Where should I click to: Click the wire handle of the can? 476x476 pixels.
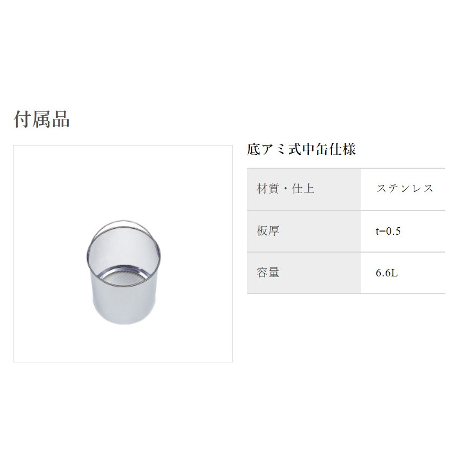tap(123, 224)
